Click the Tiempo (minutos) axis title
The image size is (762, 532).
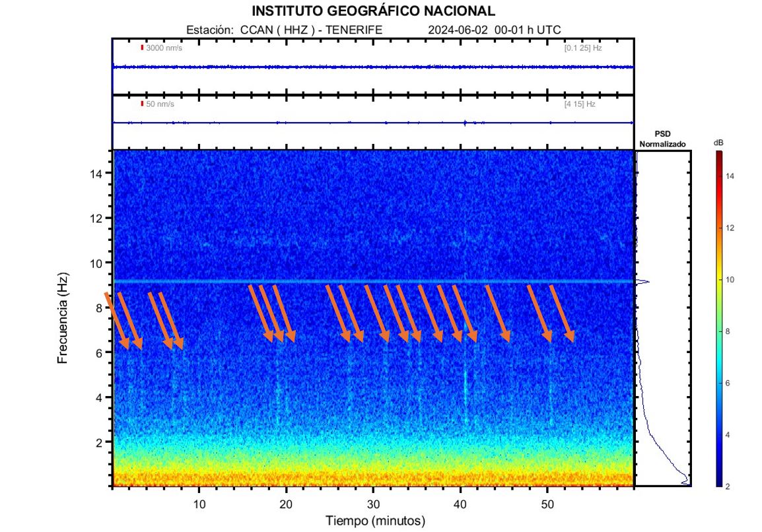374,521
